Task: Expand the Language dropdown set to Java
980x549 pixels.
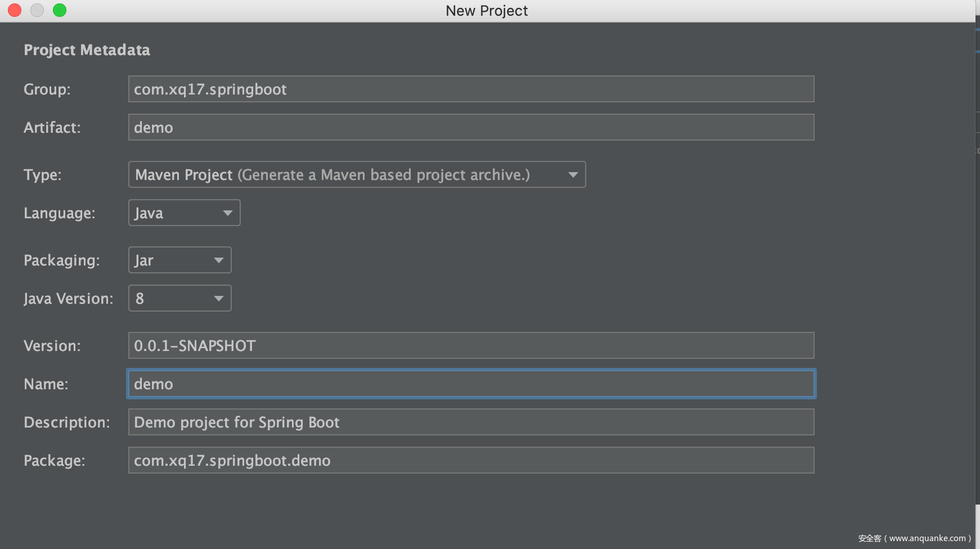Action: click(x=184, y=213)
